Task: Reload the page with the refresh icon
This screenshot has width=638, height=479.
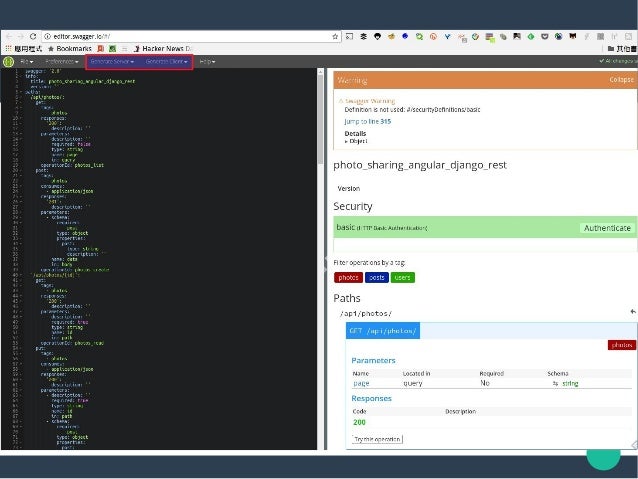Action: [34, 35]
